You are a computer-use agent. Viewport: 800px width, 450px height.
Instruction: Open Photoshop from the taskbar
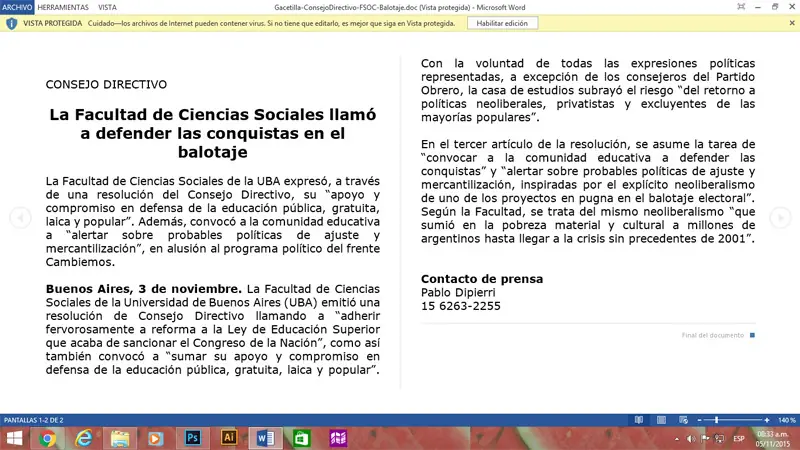(x=193, y=438)
